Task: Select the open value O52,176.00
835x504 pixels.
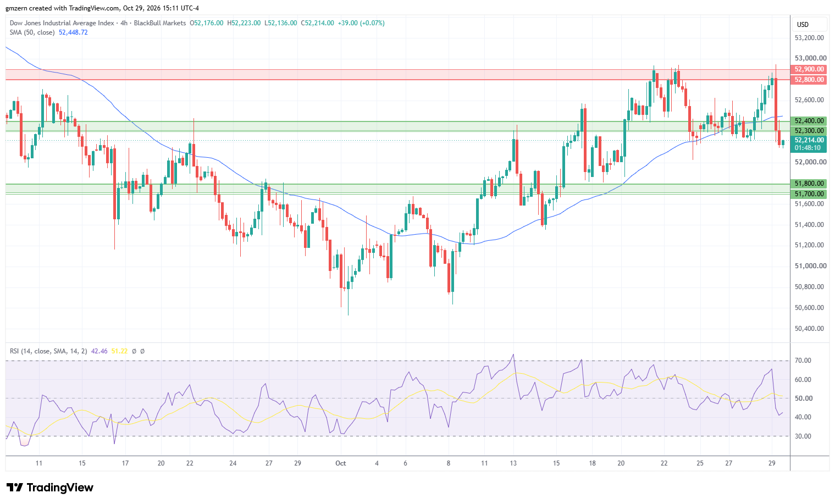Action: [x=206, y=23]
